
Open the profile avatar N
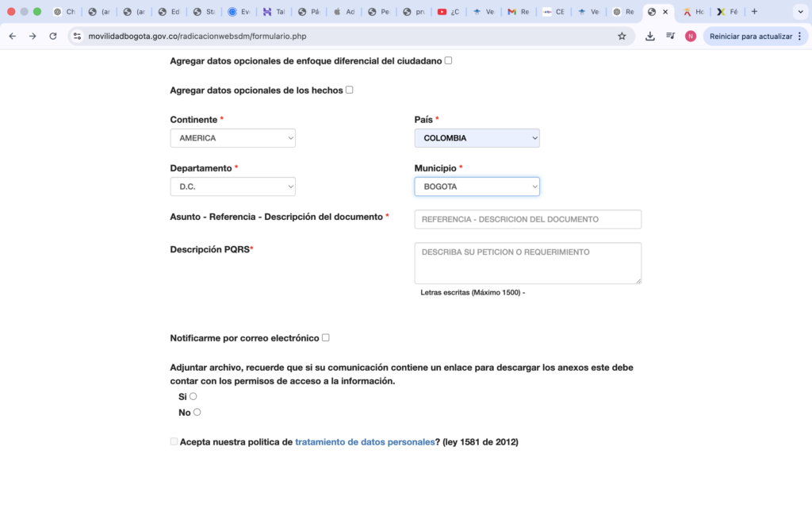(x=691, y=36)
